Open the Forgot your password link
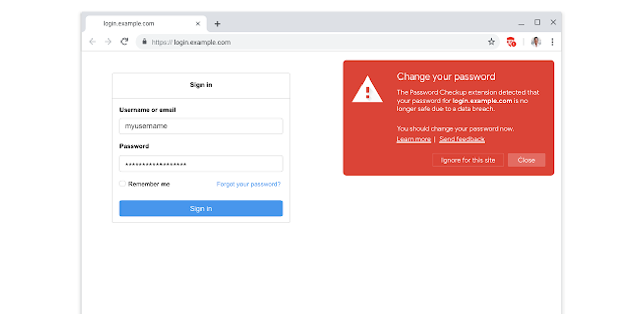The width and height of the screenshot is (644, 314). 249,184
